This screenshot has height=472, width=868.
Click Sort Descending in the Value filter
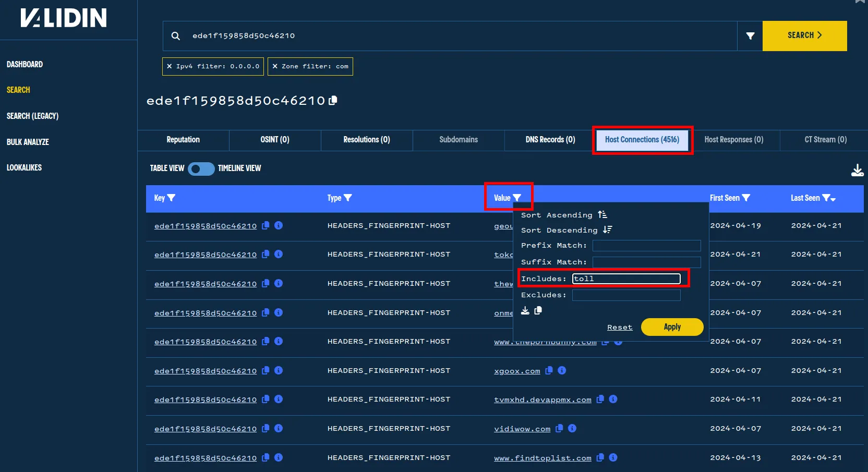point(566,230)
